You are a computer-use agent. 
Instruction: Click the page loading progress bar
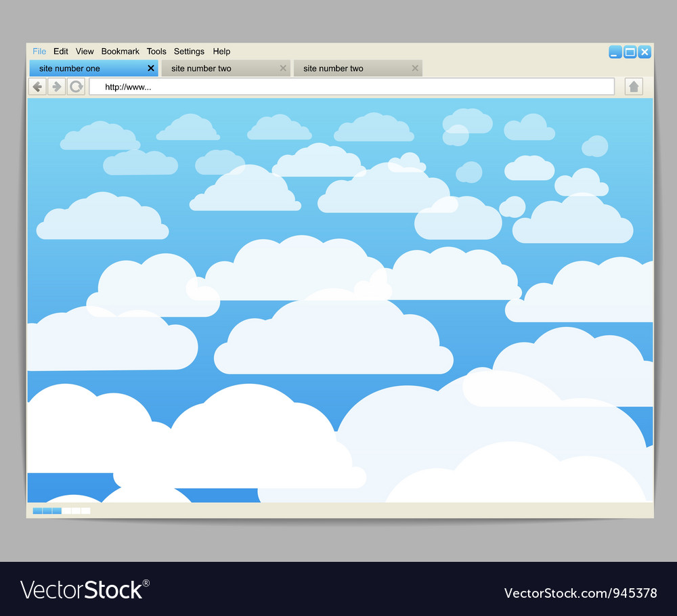coord(61,510)
